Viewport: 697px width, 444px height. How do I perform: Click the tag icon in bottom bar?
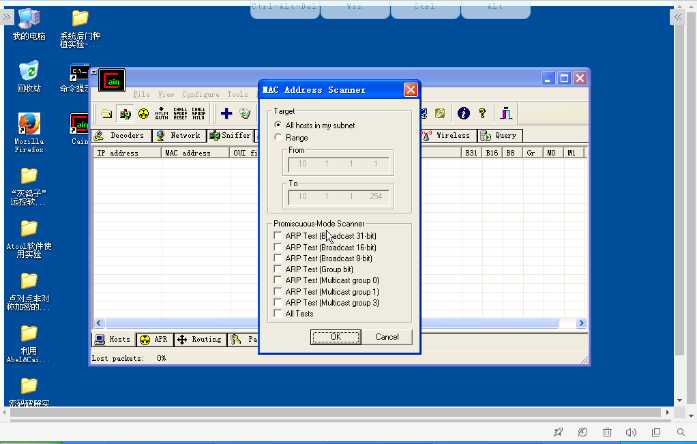click(x=582, y=432)
